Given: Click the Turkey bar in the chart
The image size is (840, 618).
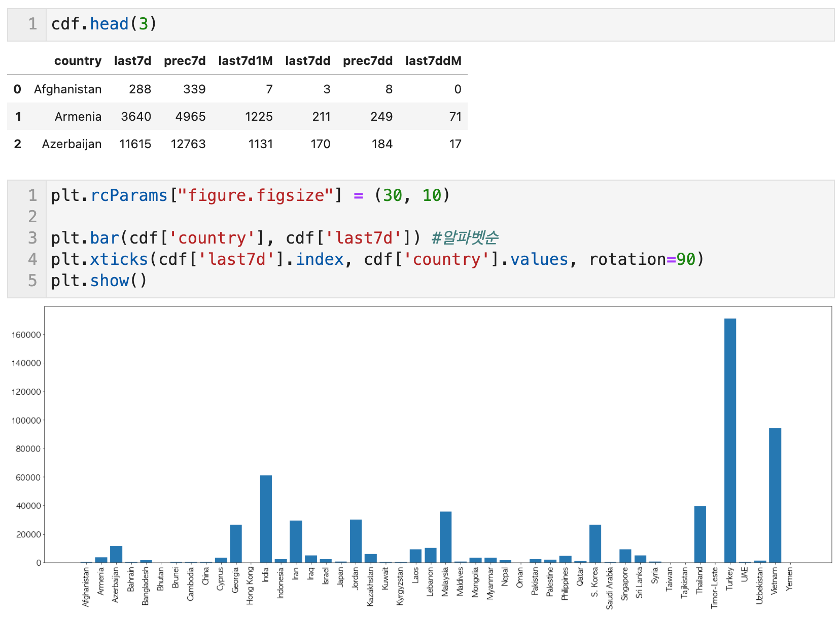Looking at the screenshot, I should (730, 440).
